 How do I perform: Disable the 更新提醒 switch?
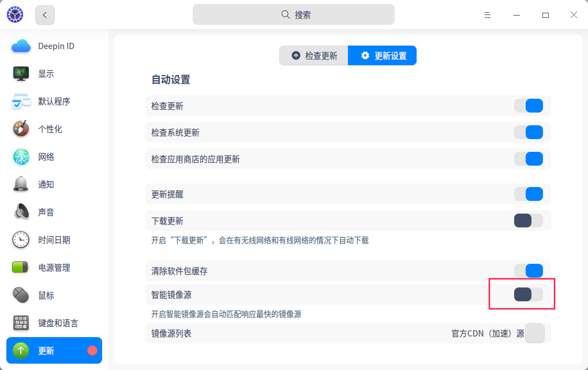pos(529,194)
